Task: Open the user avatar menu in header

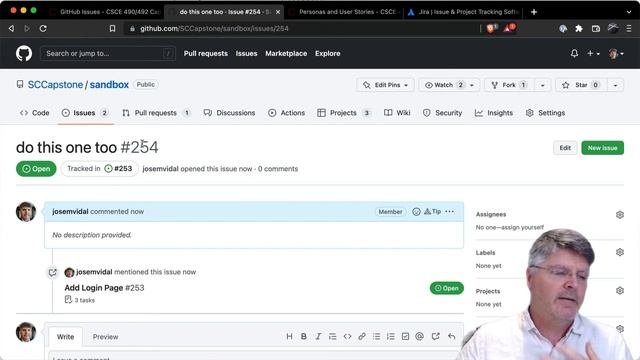Action: click(x=616, y=53)
